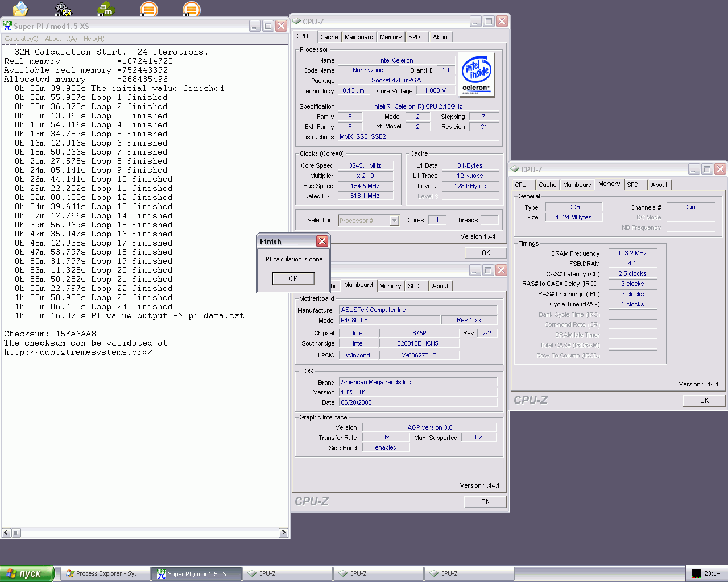The width and height of the screenshot is (728, 582).
Task: Open the Processor #1 selection dropdown
Action: pos(394,221)
